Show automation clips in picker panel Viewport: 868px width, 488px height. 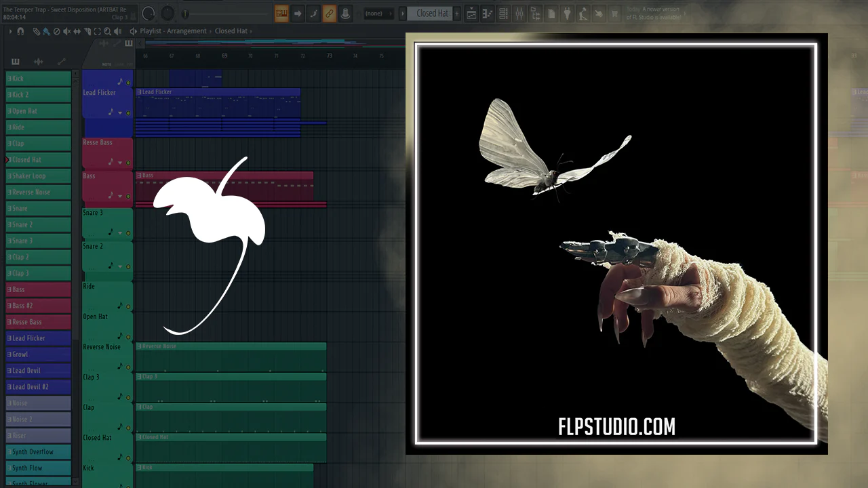[61, 62]
